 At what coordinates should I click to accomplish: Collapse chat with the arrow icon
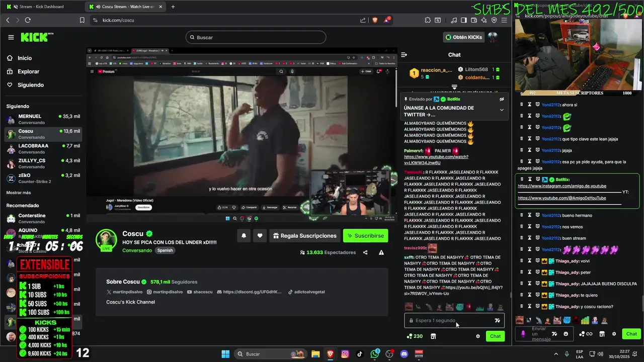point(404,55)
